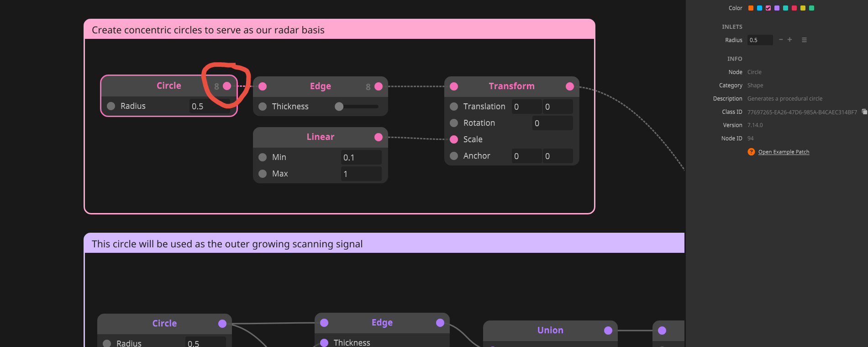This screenshot has height=347, width=868.
Task: Click the pink Circle node's output port
Action: 227,86
